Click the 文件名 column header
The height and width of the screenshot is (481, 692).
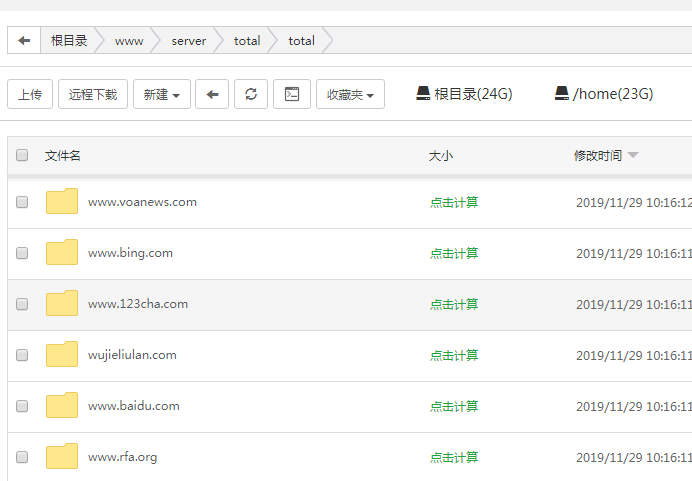click(62, 155)
